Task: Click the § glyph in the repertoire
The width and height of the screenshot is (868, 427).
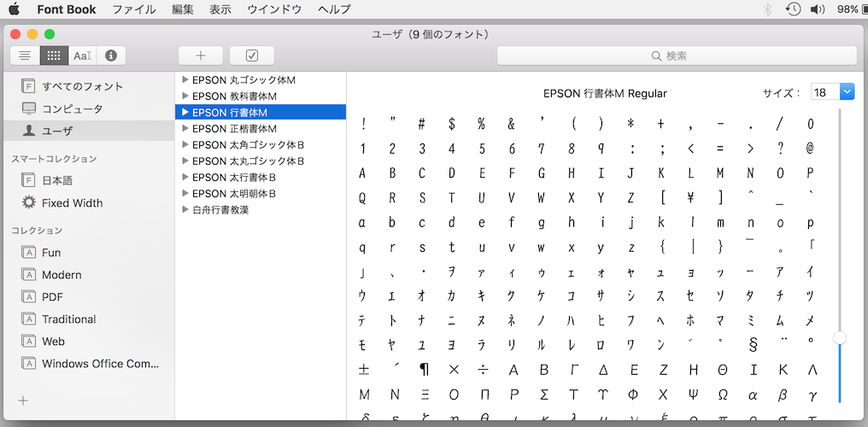Action: pyautogui.click(x=753, y=344)
